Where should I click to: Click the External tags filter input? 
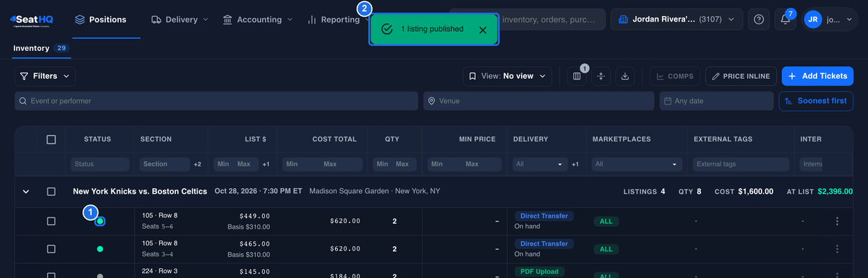(741, 164)
